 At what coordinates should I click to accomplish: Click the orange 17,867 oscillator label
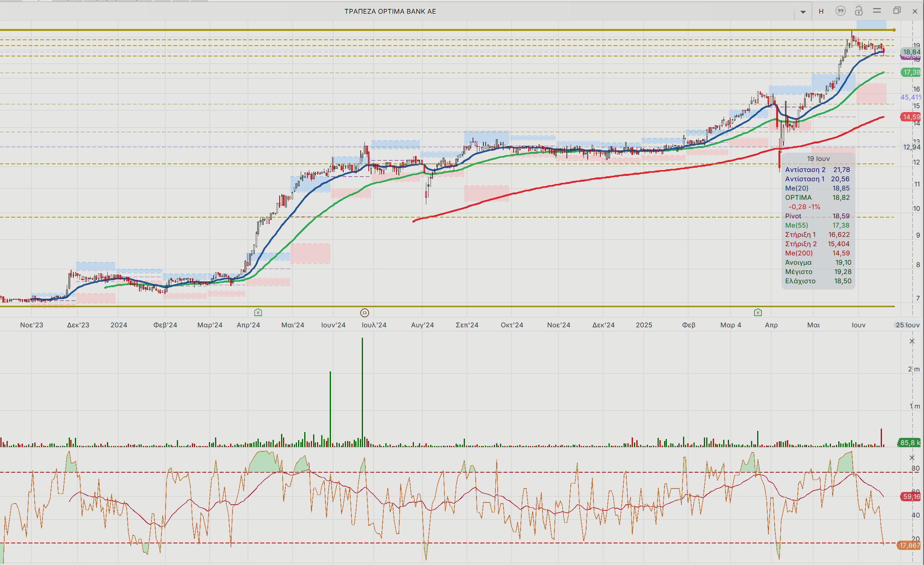(909, 545)
